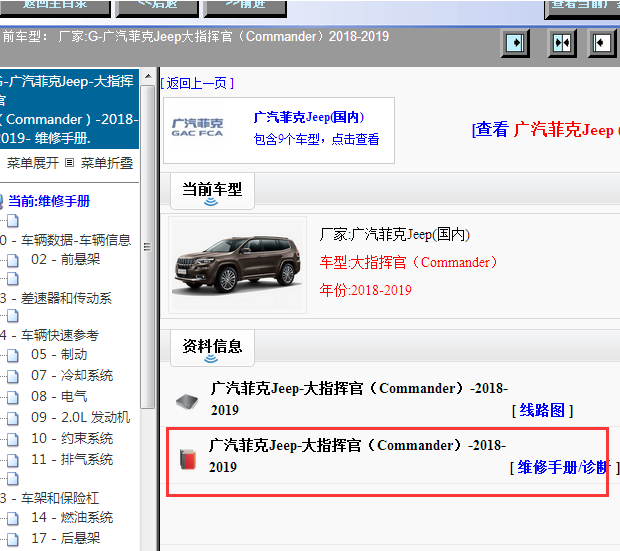Open 08 - 电气 tree item
The width and height of the screenshot is (620, 551).
tap(59, 396)
